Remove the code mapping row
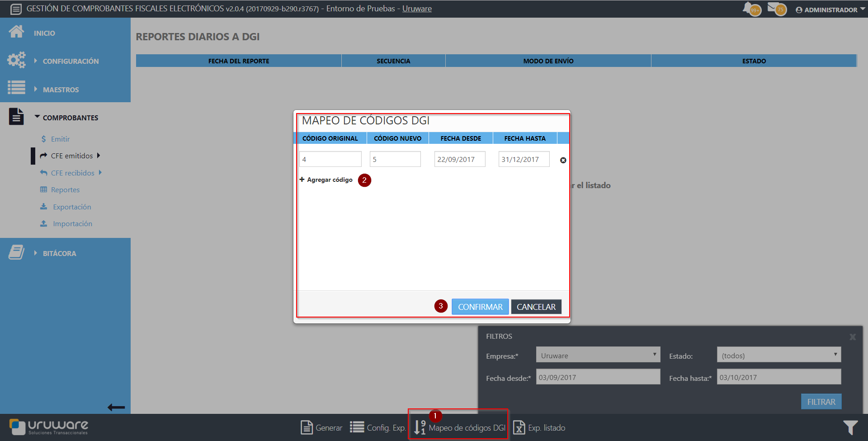The image size is (868, 441). pyautogui.click(x=563, y=160)
